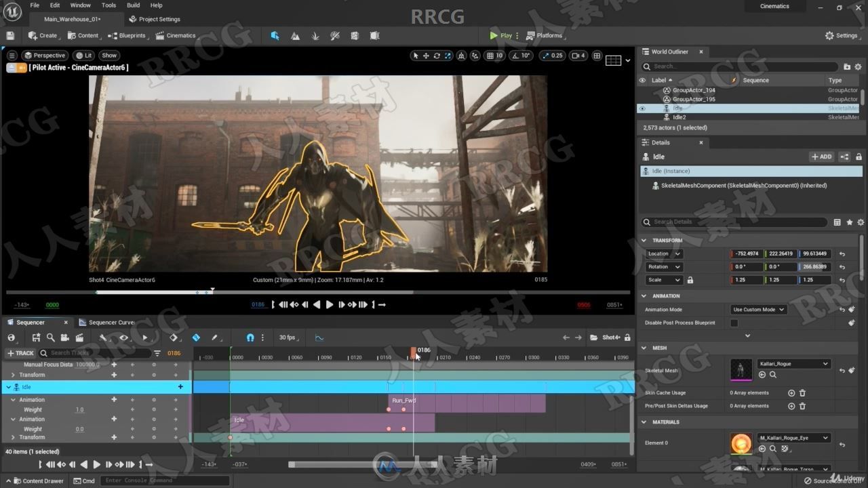Expand the Transform track below Manual Focus
This screenshot has height=488, width=868.
[x=13, y=375]
